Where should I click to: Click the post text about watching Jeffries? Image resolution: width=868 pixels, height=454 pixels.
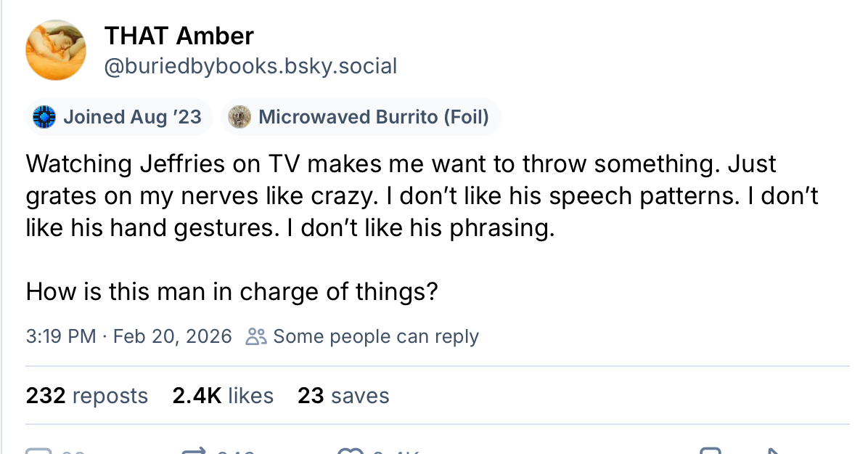coord(421,196)
